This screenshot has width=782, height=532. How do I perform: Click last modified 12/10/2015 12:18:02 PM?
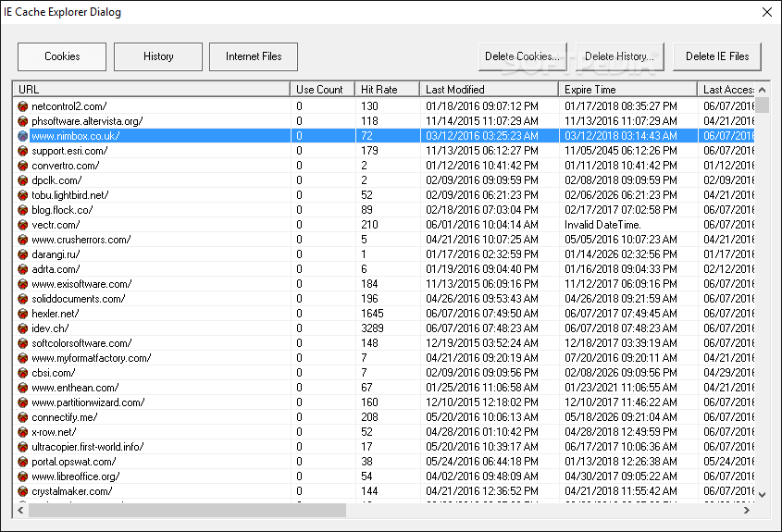(482, 402)
